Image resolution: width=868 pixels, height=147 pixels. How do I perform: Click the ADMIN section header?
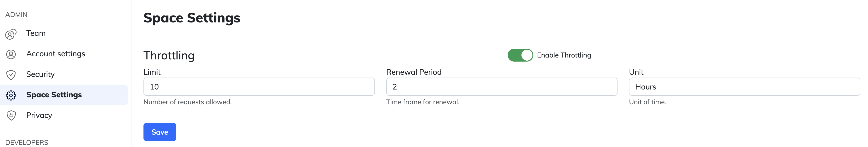point(16,15)
